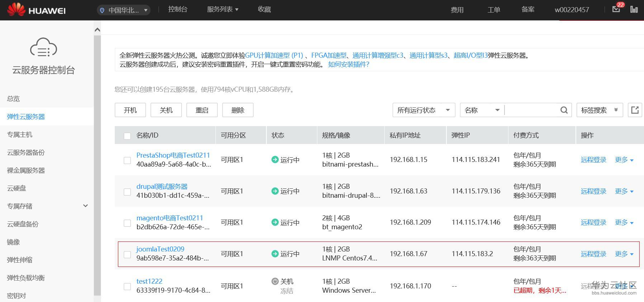Image resolution: width=644 pixels, height=302 pixels.
Task: Click shutdown status icon for test1222
Action: pyautogui.click(x=275, y=282)
